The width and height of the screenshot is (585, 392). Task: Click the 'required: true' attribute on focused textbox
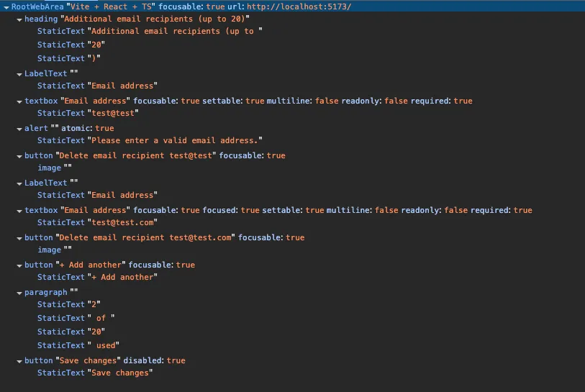point(502,210)
